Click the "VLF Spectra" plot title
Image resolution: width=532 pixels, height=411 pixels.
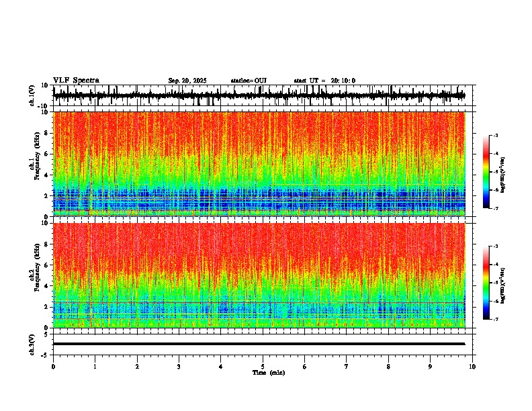coord(76,81)
